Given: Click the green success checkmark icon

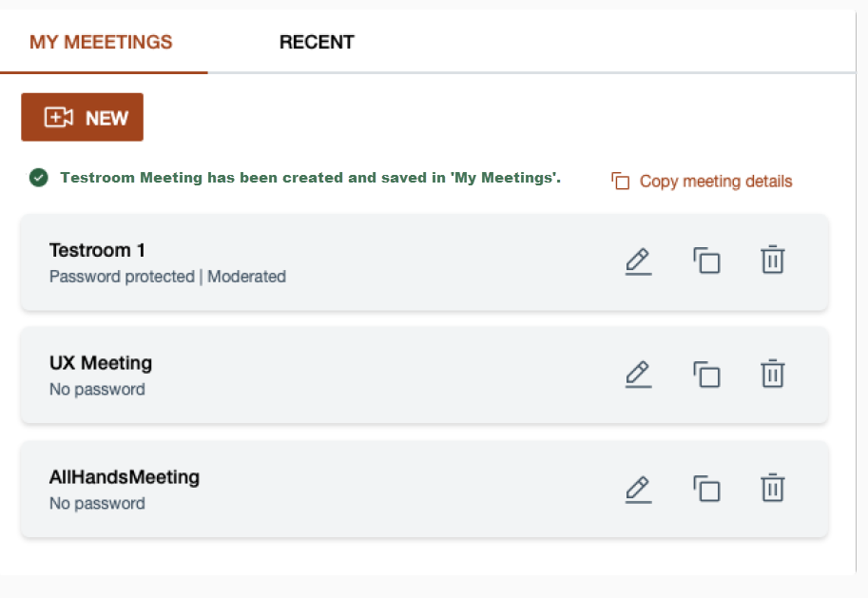Looking at the screenshot, I should (38, 177).
